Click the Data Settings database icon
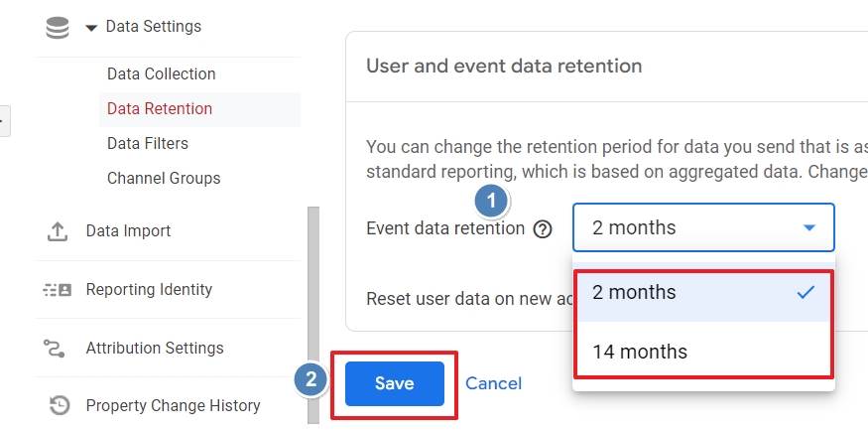The width and height of the screenshot is (868, 431). (x=58, y=28)
